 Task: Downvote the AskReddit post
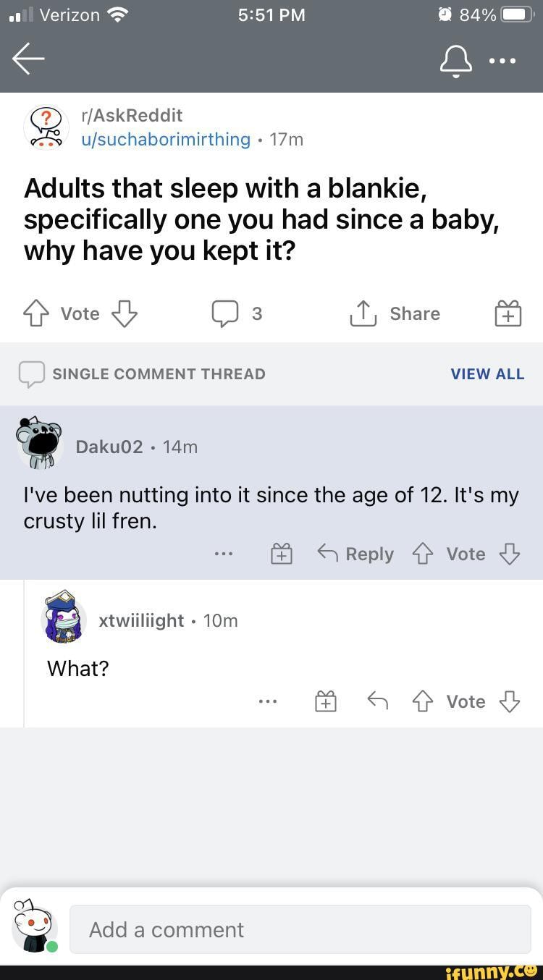125,313
